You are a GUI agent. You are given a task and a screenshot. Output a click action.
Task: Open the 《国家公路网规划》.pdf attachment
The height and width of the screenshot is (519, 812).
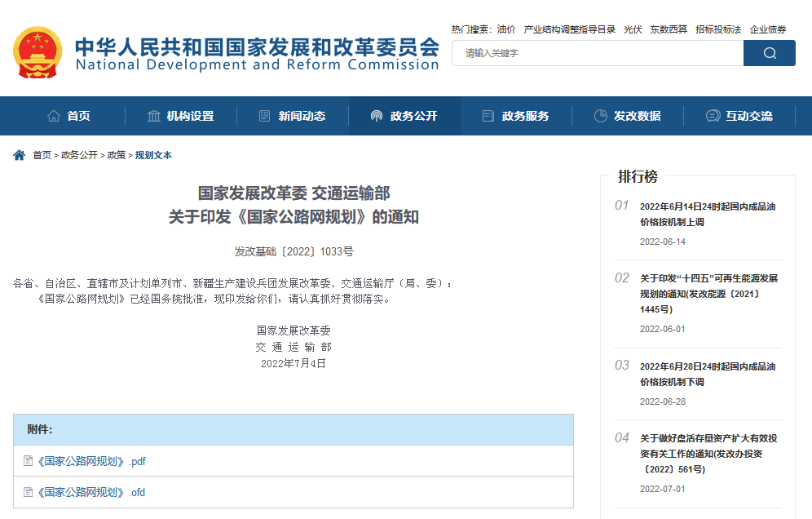tap(91, 461)
